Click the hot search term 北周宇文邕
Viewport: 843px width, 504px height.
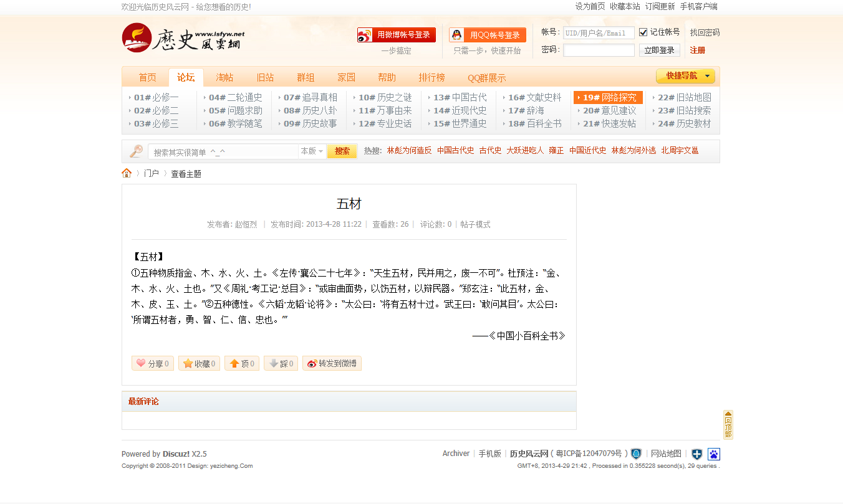tap(680, 151)
